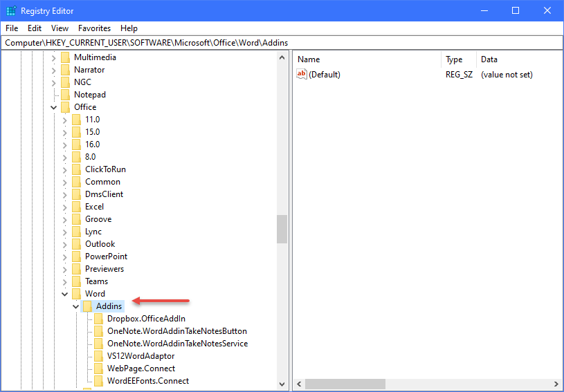The width and height of the screenshot is (564, 392).
Task: Click the Teams folder icon
Action: pyautogui.click(x=76, y=281)
